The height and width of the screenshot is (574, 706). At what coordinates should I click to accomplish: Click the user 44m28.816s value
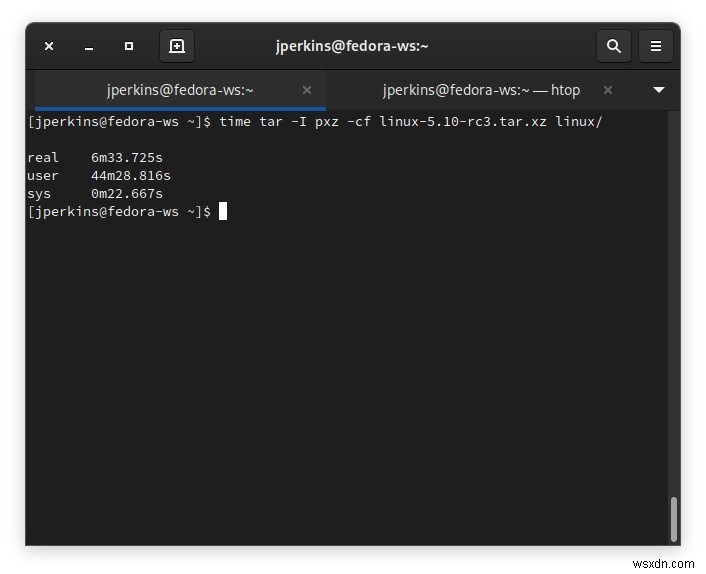click(x=131, y=176)
